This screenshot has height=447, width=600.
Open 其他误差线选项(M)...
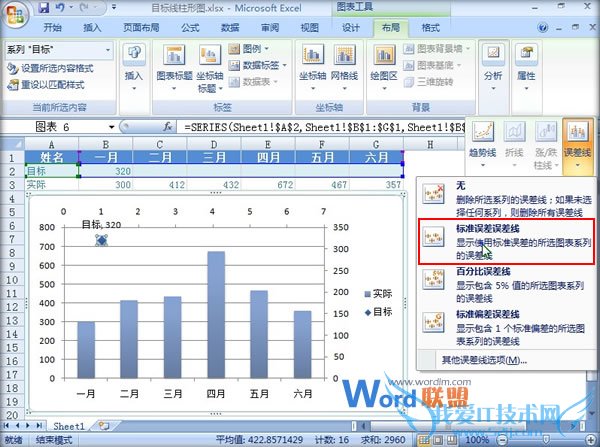[x=484, y=360]
